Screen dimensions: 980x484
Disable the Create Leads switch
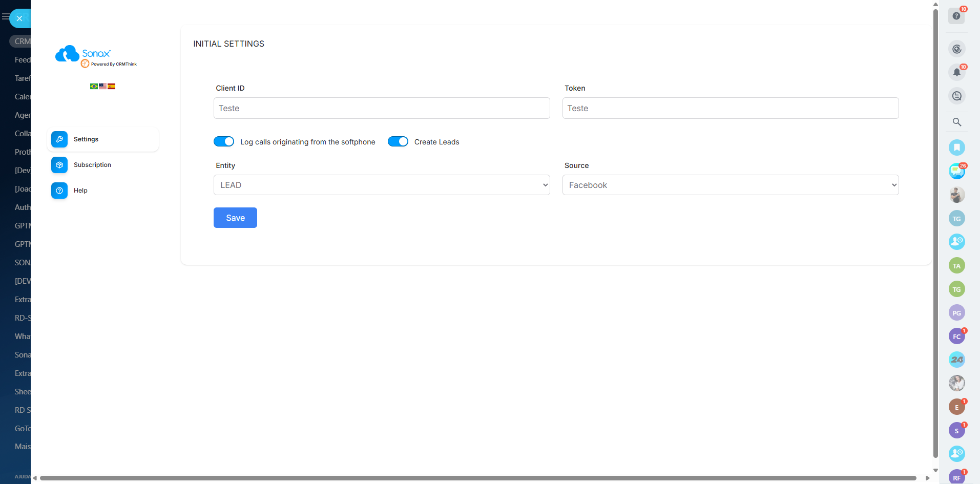click(x=398, y=141)
